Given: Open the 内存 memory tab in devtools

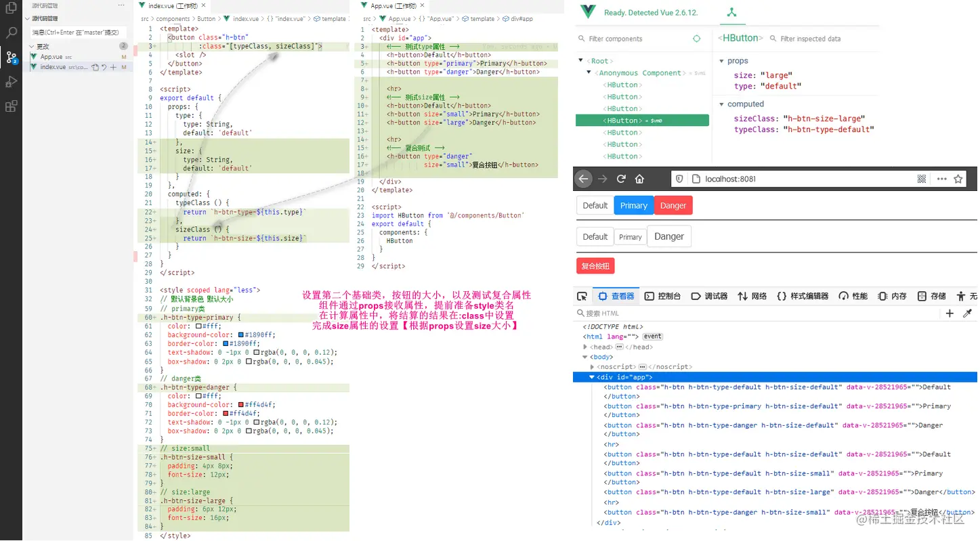Looking at the screenshot, I should coord(893,296).
